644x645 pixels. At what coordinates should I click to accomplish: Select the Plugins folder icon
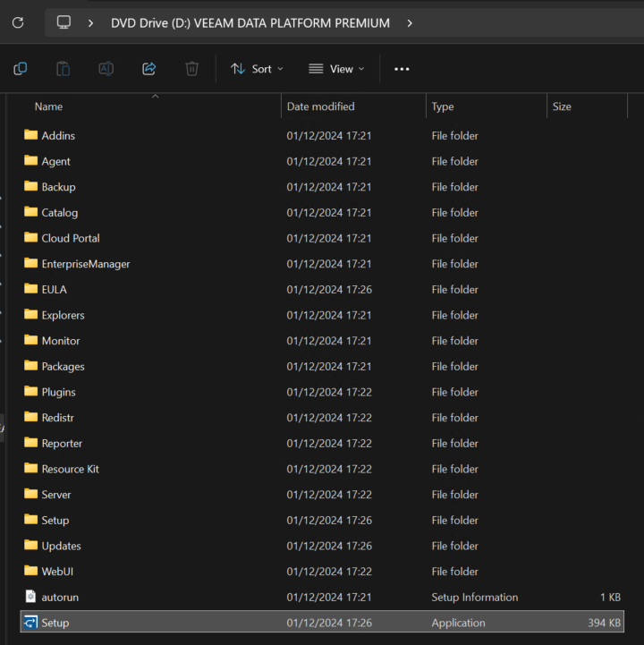click(30, 391)
